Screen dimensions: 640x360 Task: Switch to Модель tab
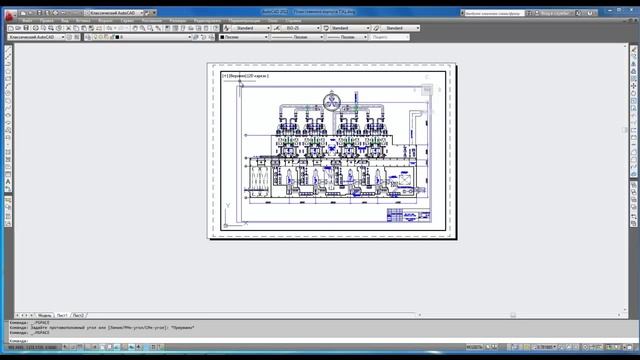click(x=44, y=316)
